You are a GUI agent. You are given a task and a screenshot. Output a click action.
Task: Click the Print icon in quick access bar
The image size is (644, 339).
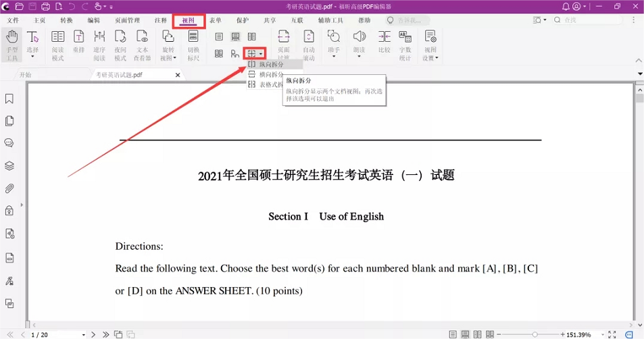[x=45, y=7]
